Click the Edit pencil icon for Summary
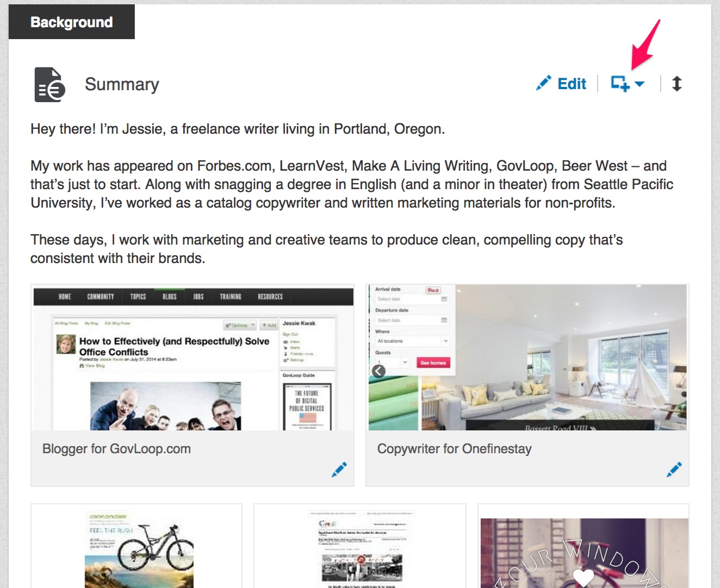This screenshot has height=588, width=720. 543,83
